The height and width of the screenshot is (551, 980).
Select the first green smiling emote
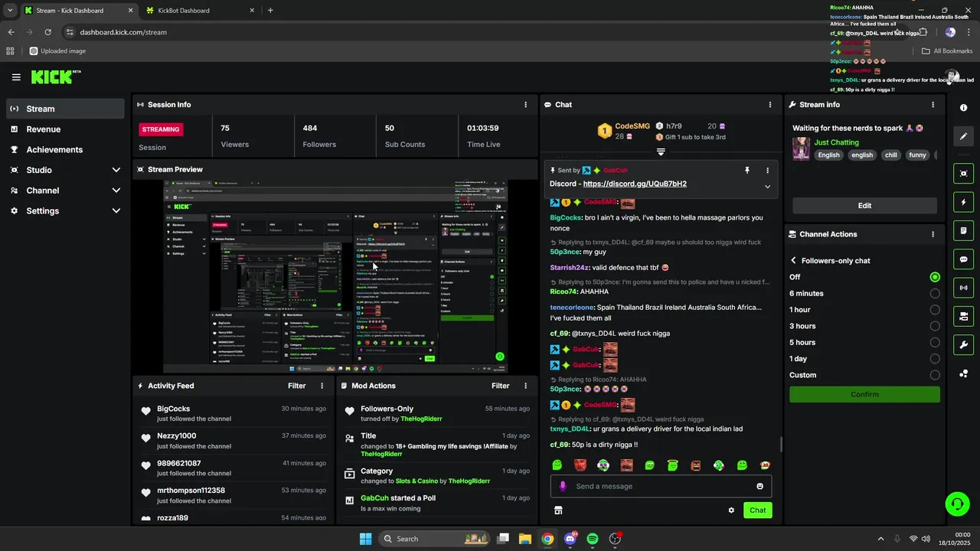tap(557, 465)
